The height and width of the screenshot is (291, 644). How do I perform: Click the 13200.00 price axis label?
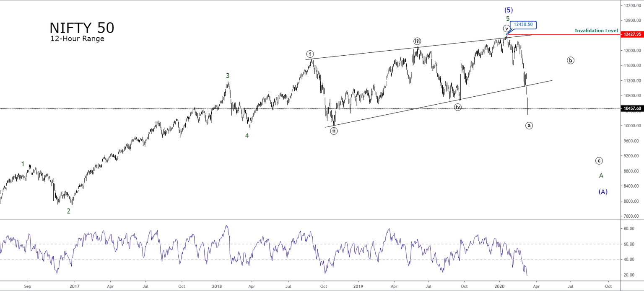point(632,5)
